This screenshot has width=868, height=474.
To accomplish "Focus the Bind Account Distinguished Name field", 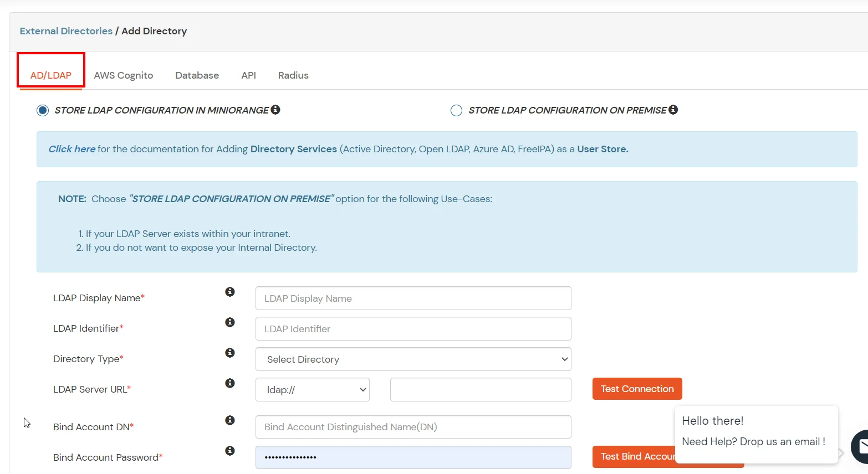I will (413, 427).
